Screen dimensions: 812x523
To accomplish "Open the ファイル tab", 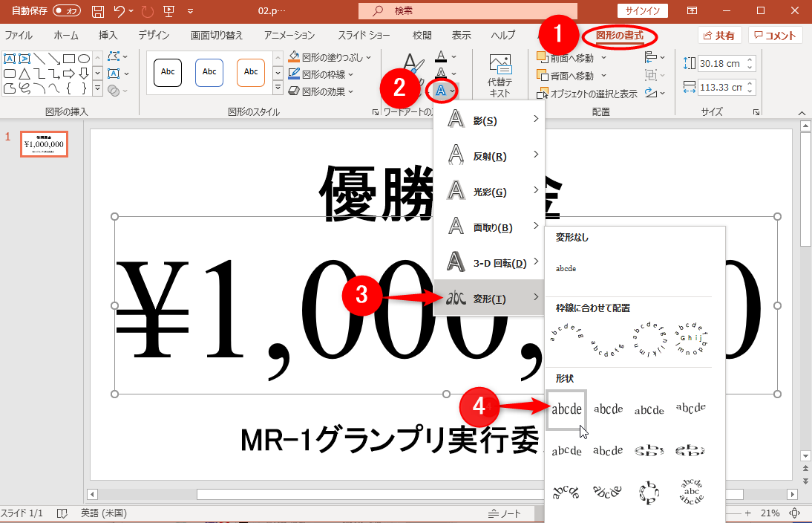I will pyautogui.click(x=19, y=35).
